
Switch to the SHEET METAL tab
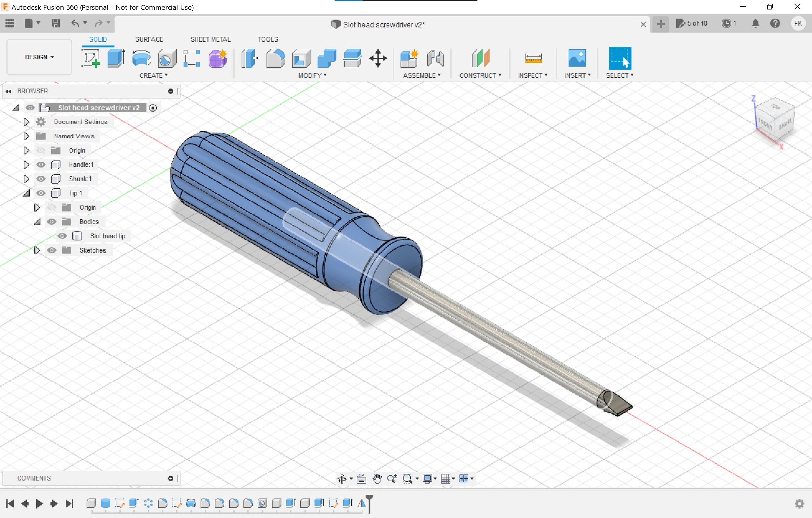210,39
